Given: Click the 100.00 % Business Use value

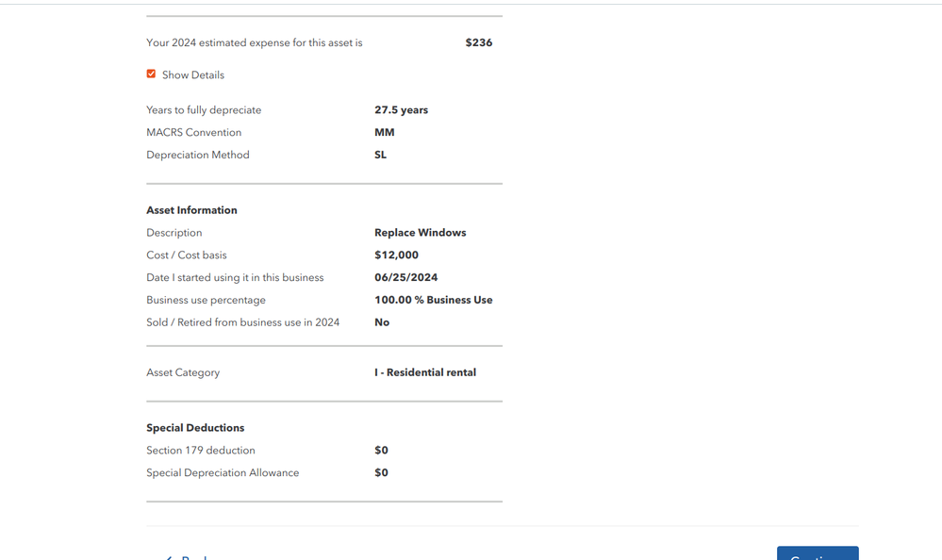Looking at the screenshot, I should point(433,300).
